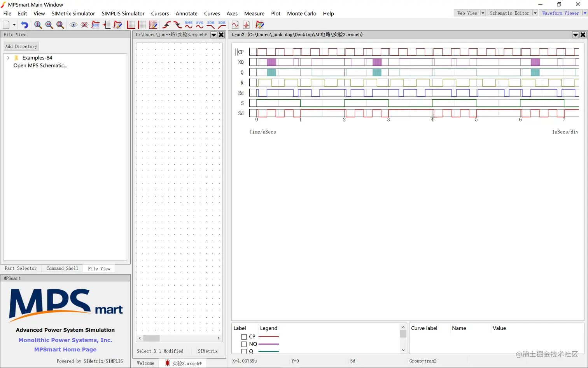This screenshot has height=368, width=588.
Task: Open the SIMPLIS Simulator menu
Action: pos(123,14)
